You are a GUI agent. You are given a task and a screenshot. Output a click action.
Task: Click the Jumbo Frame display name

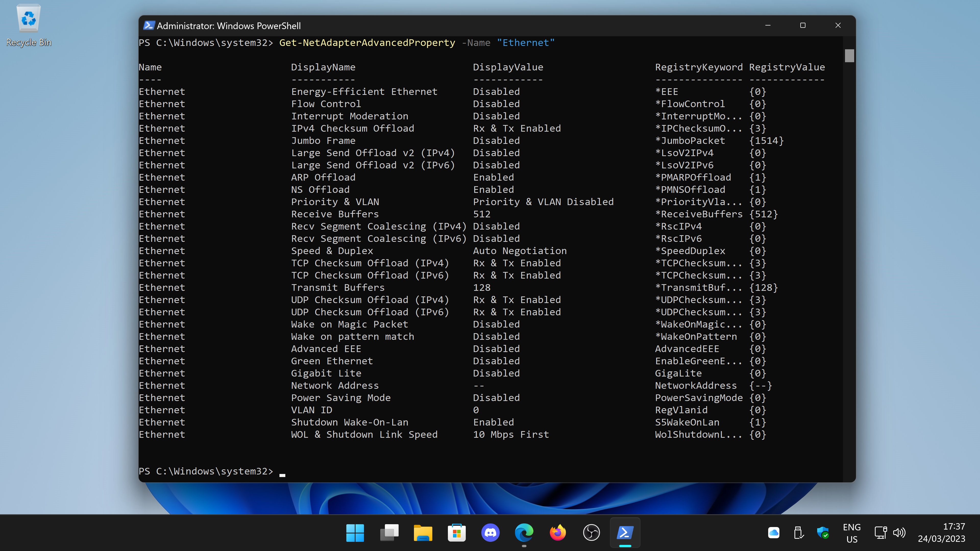[x=323, y=141]
